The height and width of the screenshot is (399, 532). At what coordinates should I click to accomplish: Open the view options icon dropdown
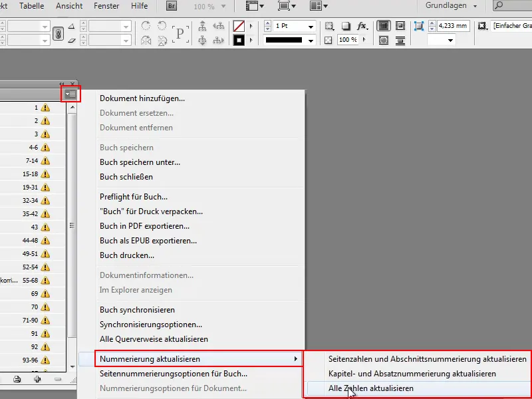coord(255,6)
